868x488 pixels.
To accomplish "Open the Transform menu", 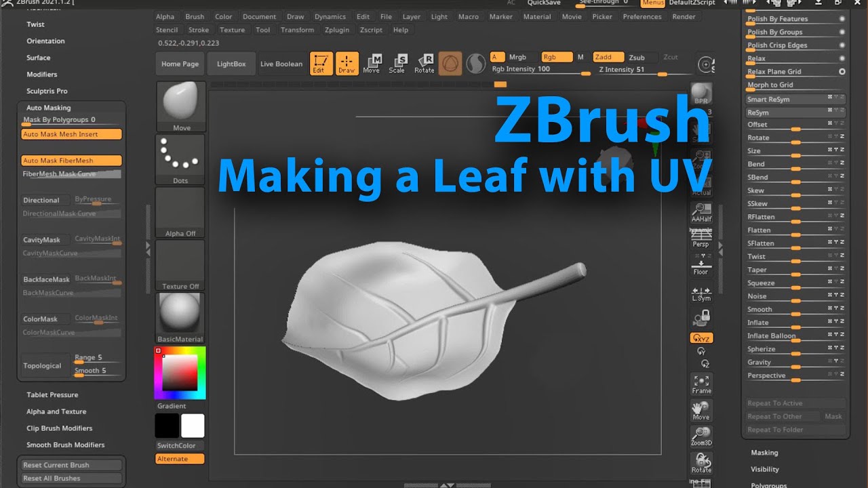I will click(x=297, y=30).
